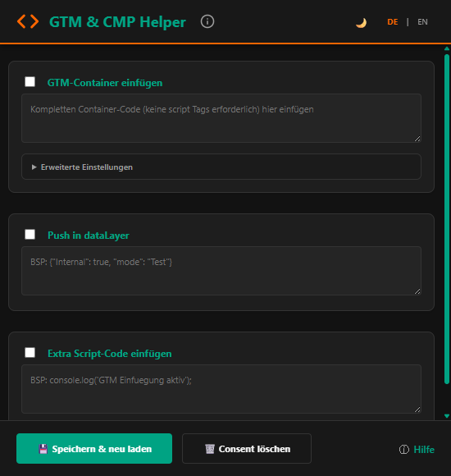This screenshot has height=476, width=451.
Task: Toggle dark mode with the moon icon
Action: pyautogui.click(x=361, y=22)
